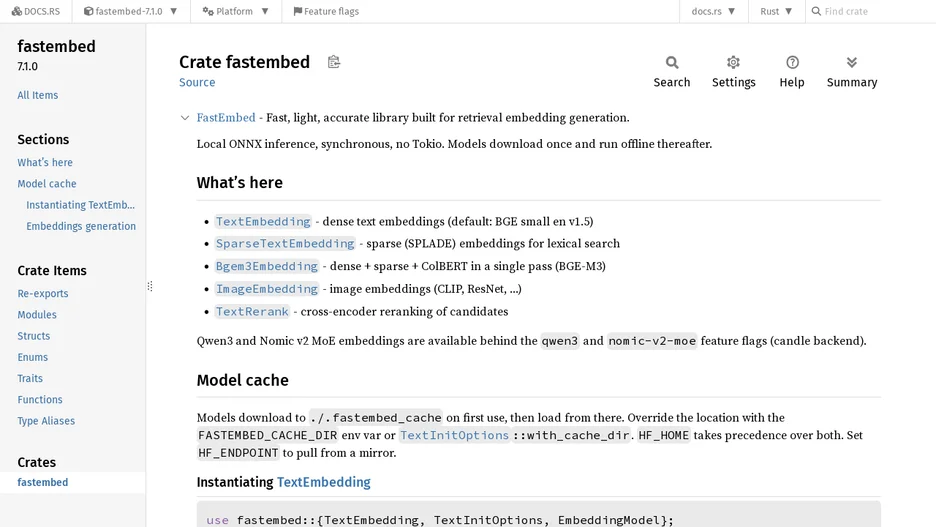Open the DOCS.RS home link
Screen dimensions: 936x527
[x=36, y=11]
